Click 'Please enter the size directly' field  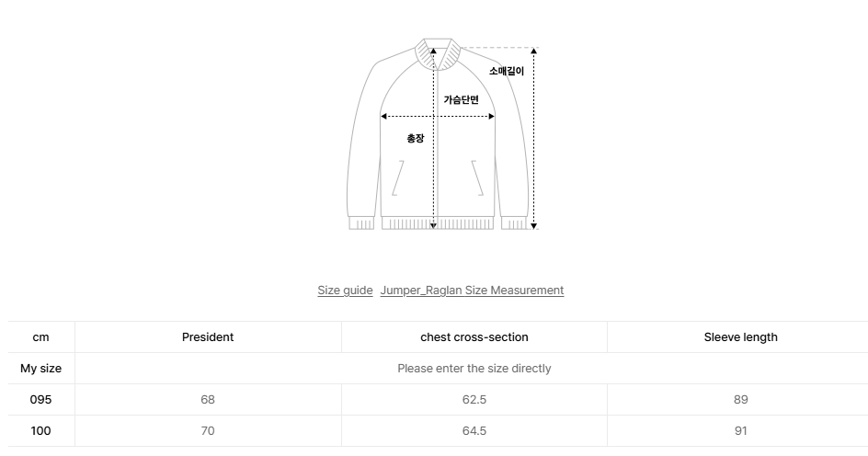tap(474, 369)
